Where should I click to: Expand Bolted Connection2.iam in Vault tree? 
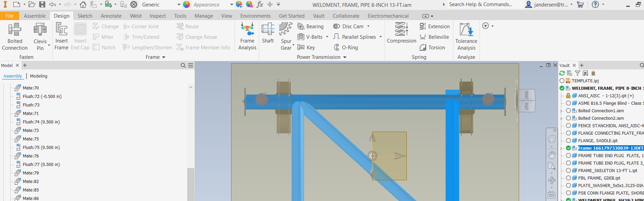[x=562, y=118]
